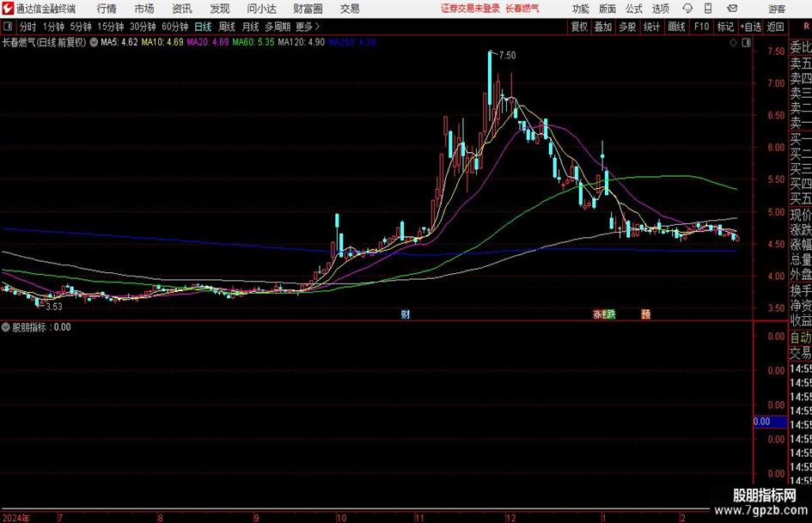Click the red R button at top right
Viewport: 812px width, 523px height.
click(x=806, y=26)
